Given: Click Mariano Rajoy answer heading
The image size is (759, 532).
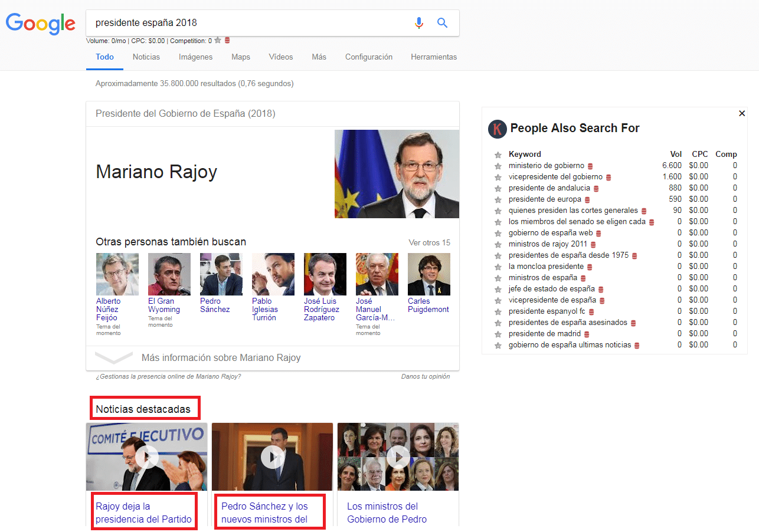Looking at the screenshot, I should 156,172.
